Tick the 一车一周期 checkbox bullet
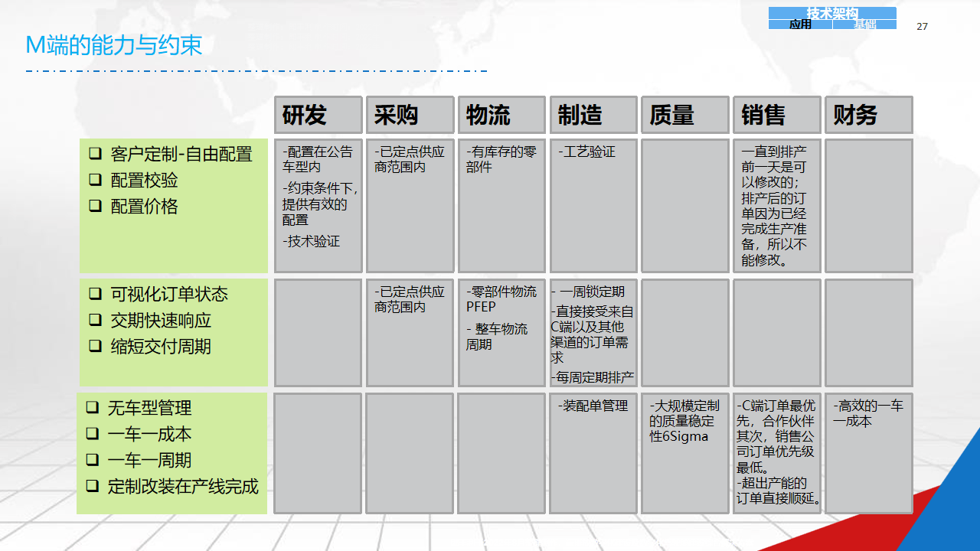Viewport: 980px width, 551px height. pyautogui.click(x=92, y=460)
